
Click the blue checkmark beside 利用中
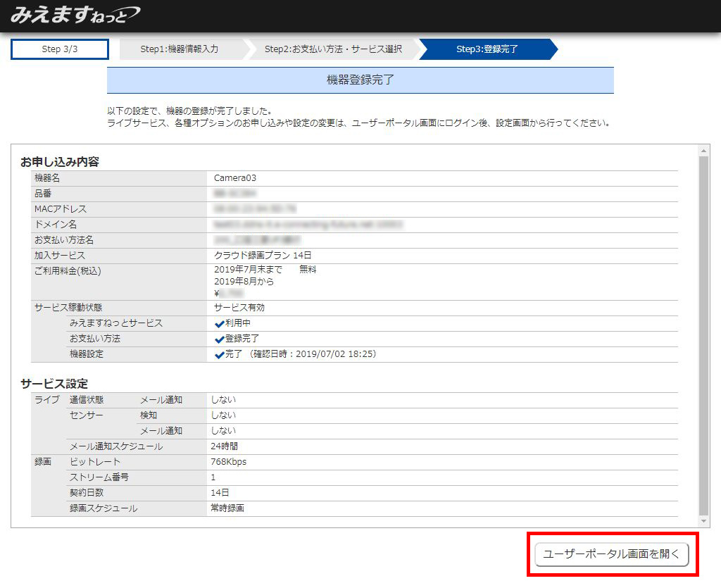click(219, 324)
